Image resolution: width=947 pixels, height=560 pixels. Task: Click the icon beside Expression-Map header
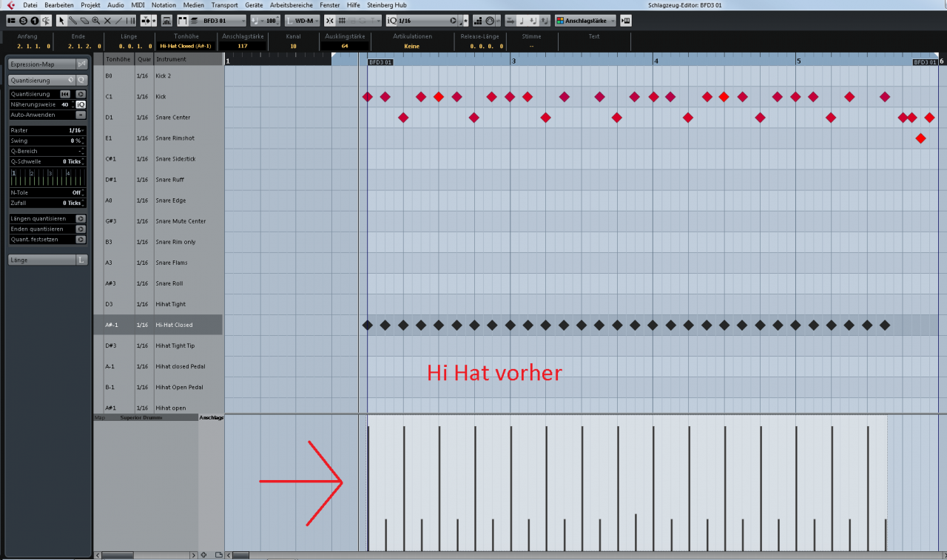(x=81, y=64)
